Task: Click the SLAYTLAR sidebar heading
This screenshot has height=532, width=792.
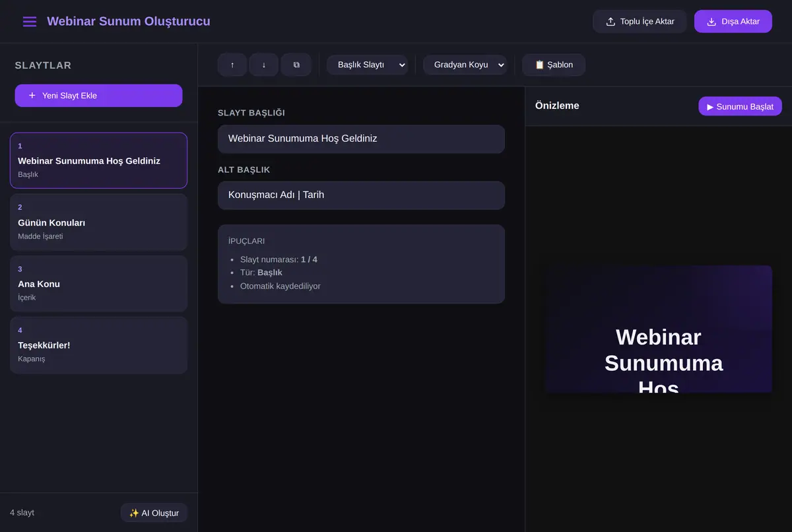Action: [x=43, y=65]
